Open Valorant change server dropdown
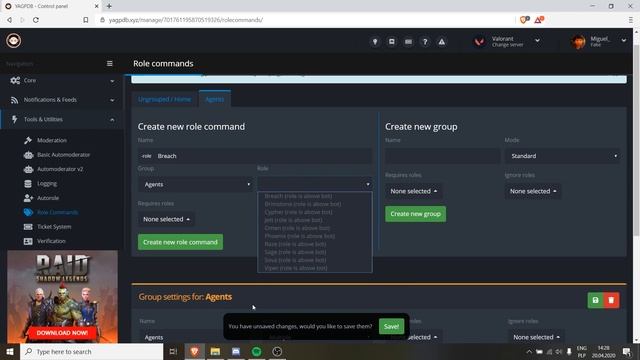Screen dimensions: 640x360 [538, 40]
